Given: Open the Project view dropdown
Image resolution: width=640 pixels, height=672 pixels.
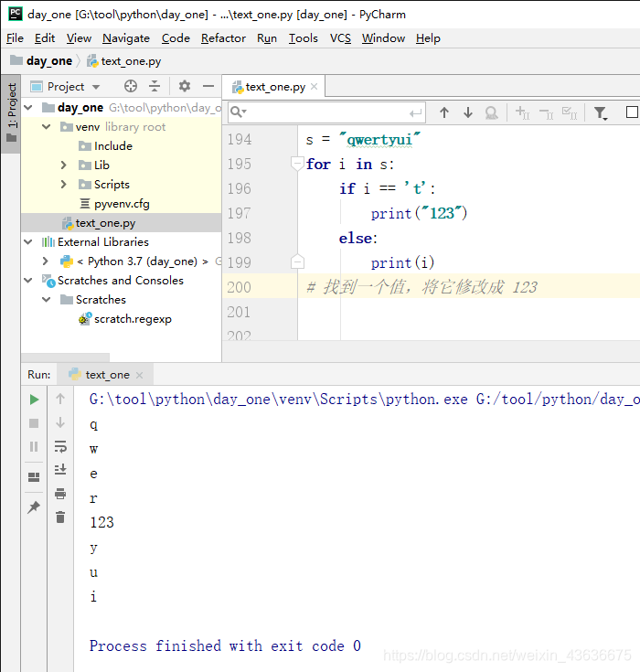Looking at the screenshot, I should [x=96, y=87].
